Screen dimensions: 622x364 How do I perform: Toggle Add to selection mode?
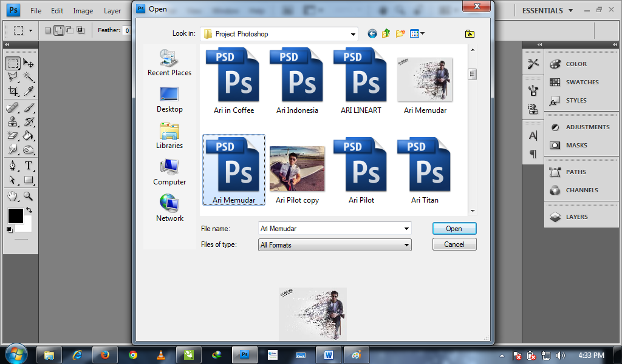pos(59,30)
